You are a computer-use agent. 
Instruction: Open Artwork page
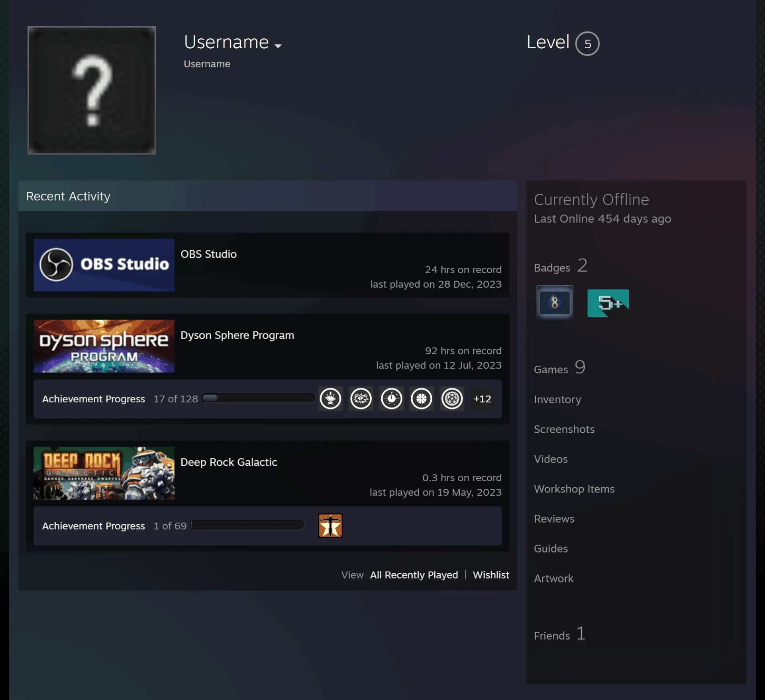coord(553,578)
